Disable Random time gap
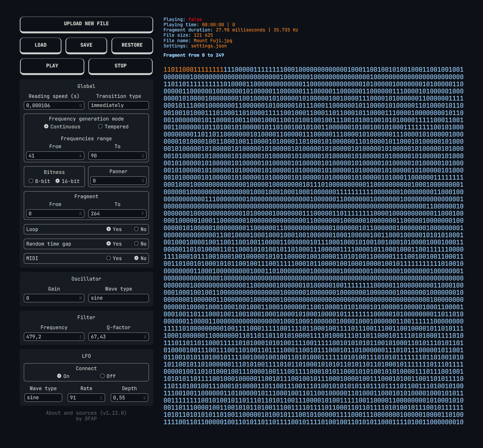 point(136,244)
